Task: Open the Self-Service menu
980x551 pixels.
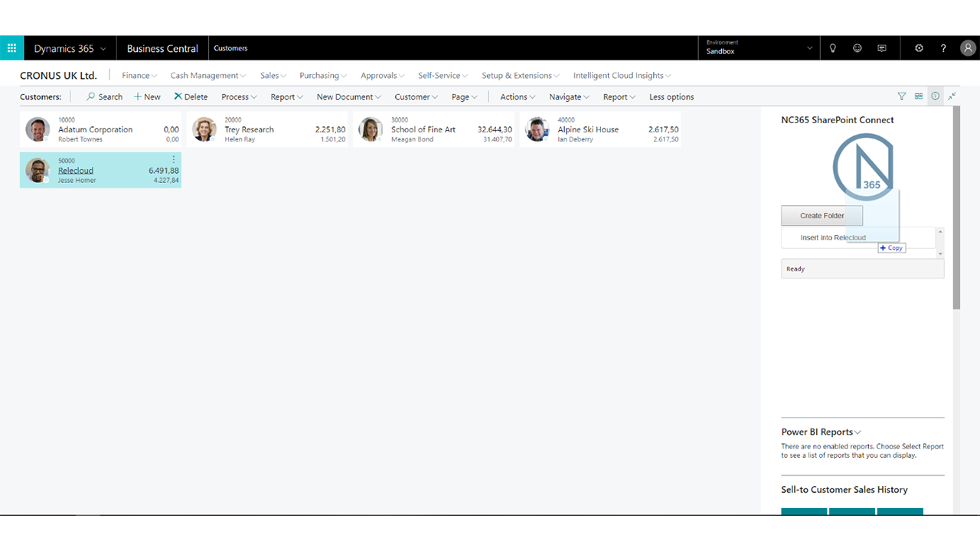Action: pyautogui.click(x=443, y=76)
